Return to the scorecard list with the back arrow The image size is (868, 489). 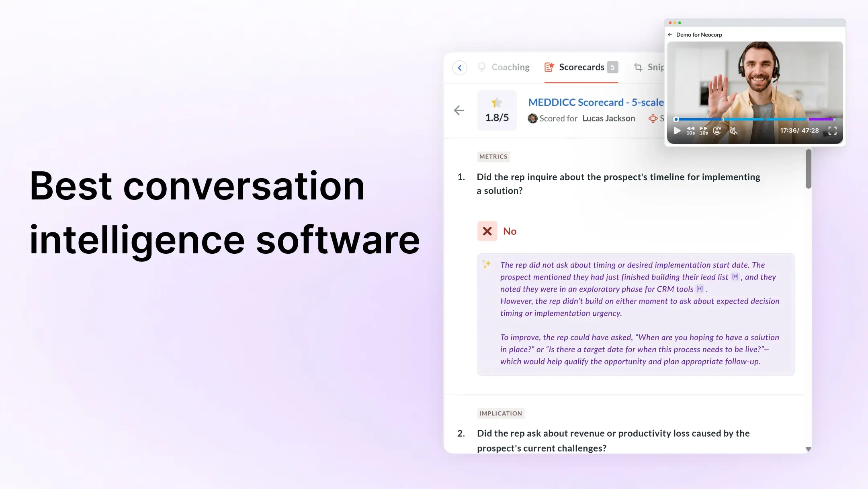coord(459,110)
